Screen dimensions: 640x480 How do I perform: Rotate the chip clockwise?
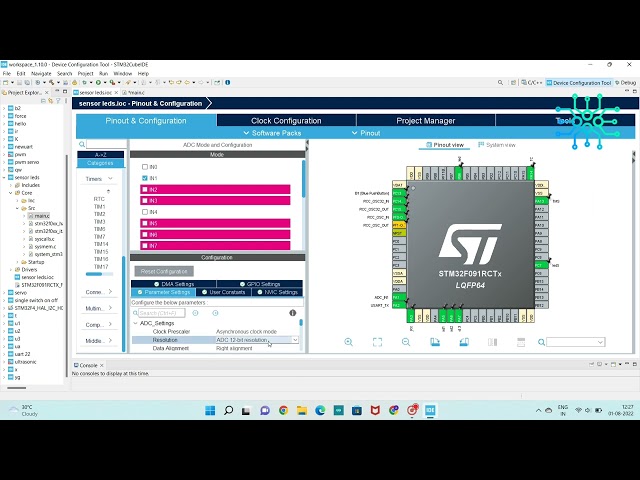pos(435,342)
